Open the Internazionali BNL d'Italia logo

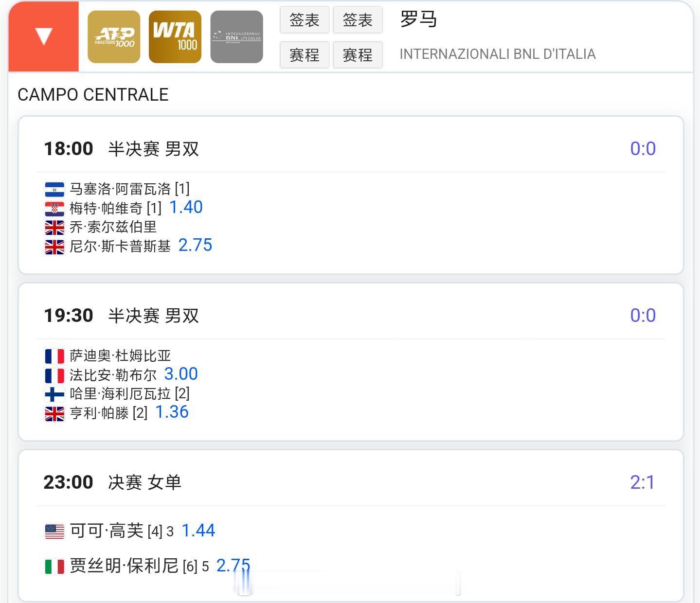click(x=237, y=37)
